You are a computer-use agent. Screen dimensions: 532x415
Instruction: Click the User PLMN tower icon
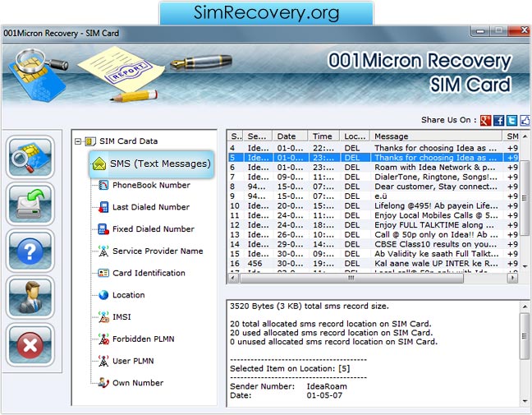point(103,361)
